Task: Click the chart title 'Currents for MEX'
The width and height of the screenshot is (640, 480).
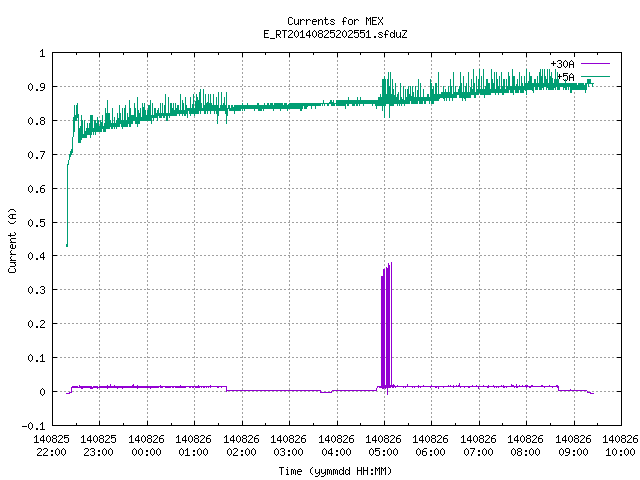Action: coord(335,21)
